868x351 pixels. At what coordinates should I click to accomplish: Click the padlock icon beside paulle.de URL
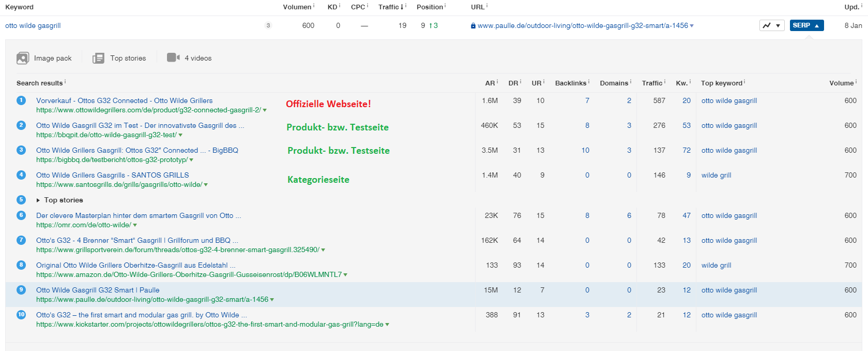pyautogui.click(x=473, y=26)
